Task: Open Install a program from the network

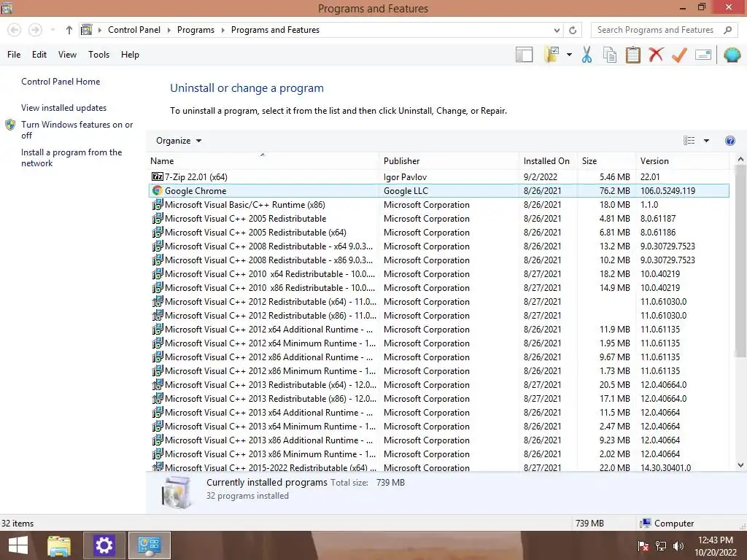Action: (x=71, y=157)
